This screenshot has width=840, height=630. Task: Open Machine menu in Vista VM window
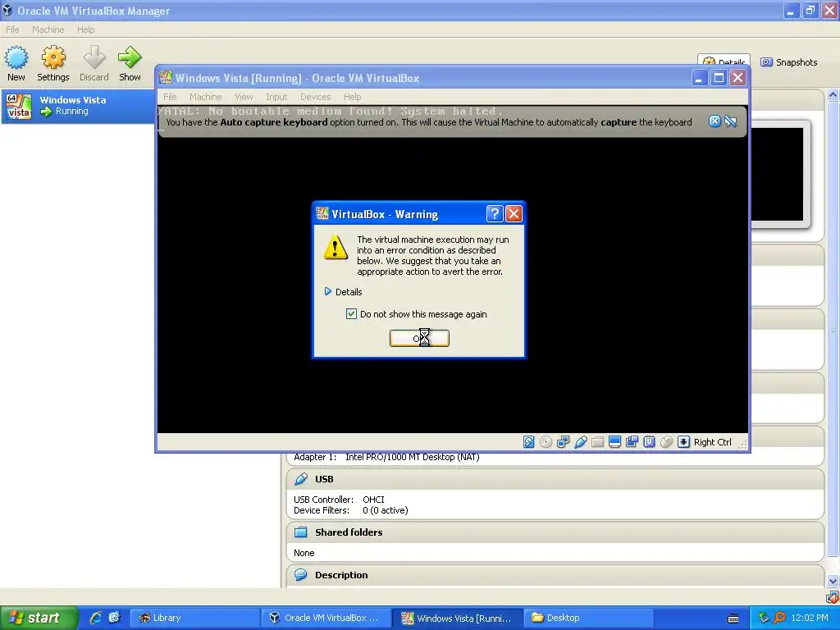pos(206,97)
